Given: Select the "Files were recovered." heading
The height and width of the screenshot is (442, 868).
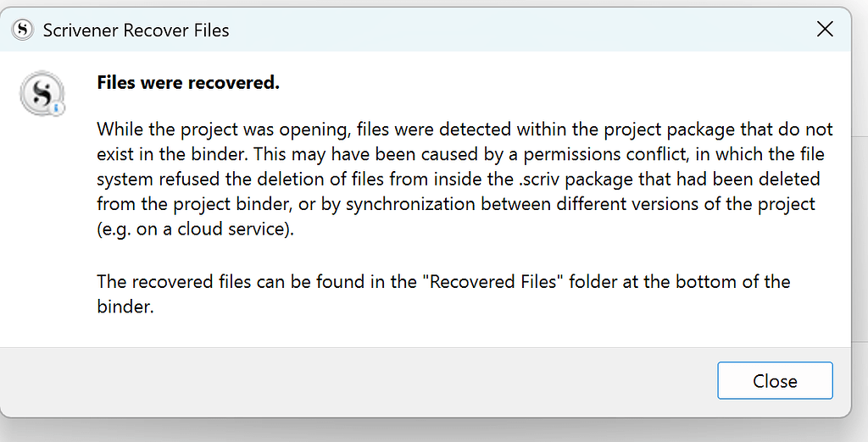Looking at the screenshot, I should click(x=188, y=82).
